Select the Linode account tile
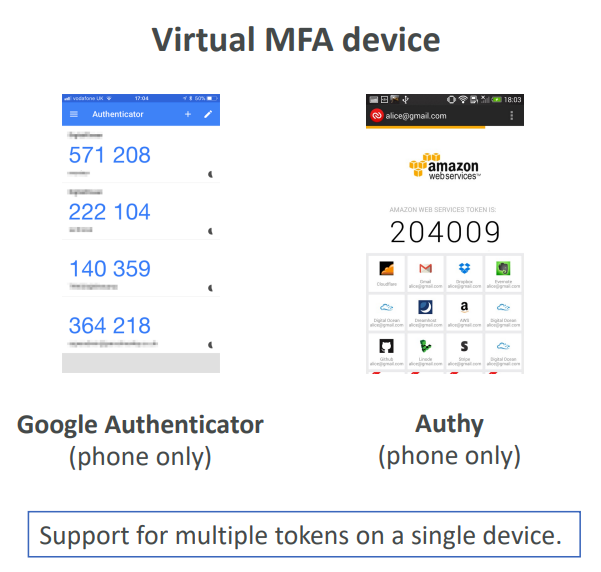 [425, 350]
